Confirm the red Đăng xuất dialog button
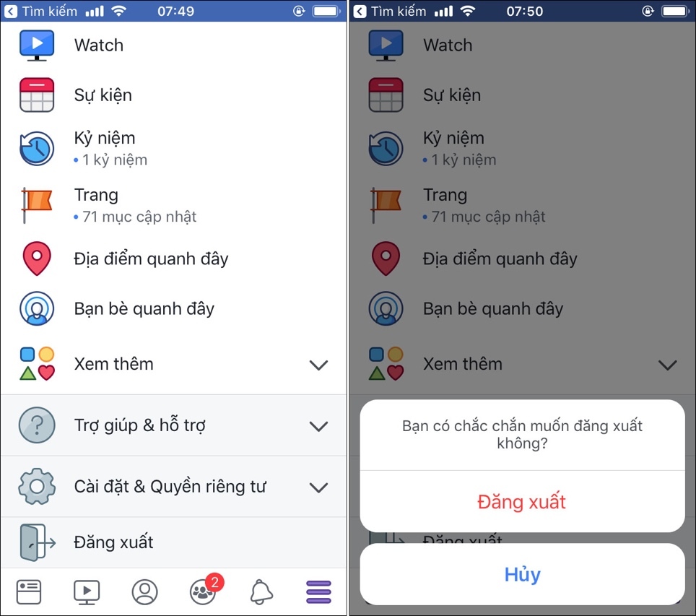696x616 pixels. (522, 502)
